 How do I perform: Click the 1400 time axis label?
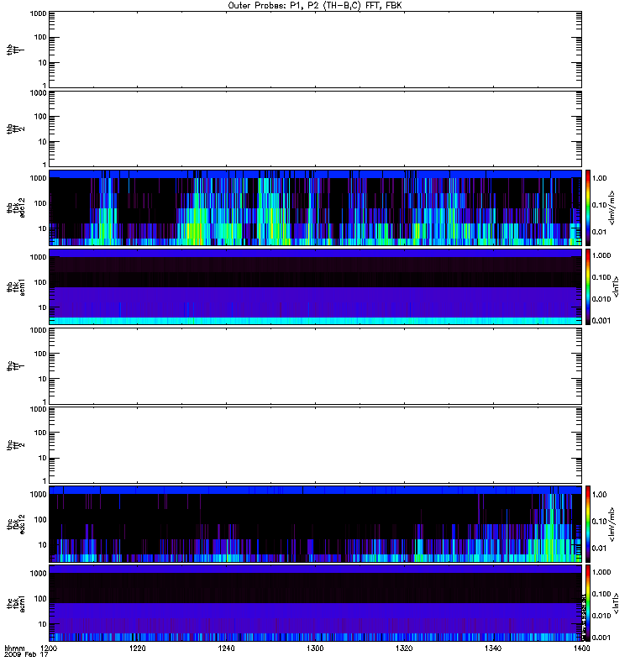pos(581,648)
